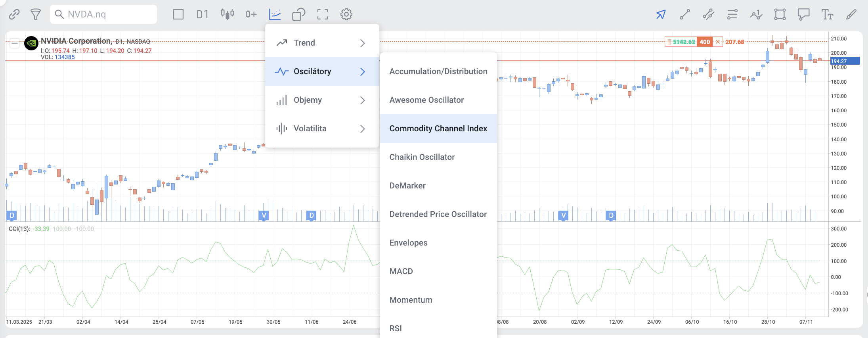Click the link chain icon
The image size is (868, 338).
click(x=14, y=15)
